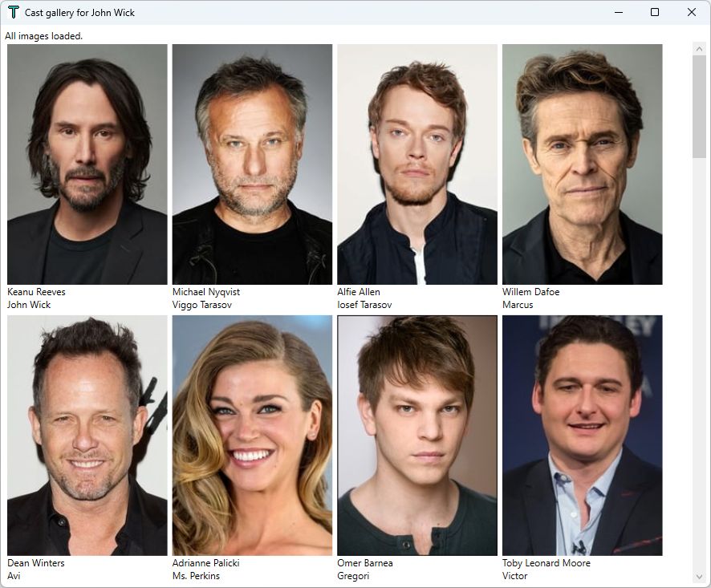
Task: Select the Viggo Tarasov character photo
Action: coord(252,164)
